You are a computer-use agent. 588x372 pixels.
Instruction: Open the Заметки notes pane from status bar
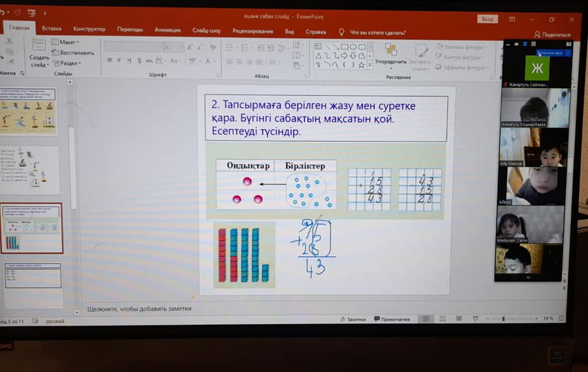pos(353,319)
